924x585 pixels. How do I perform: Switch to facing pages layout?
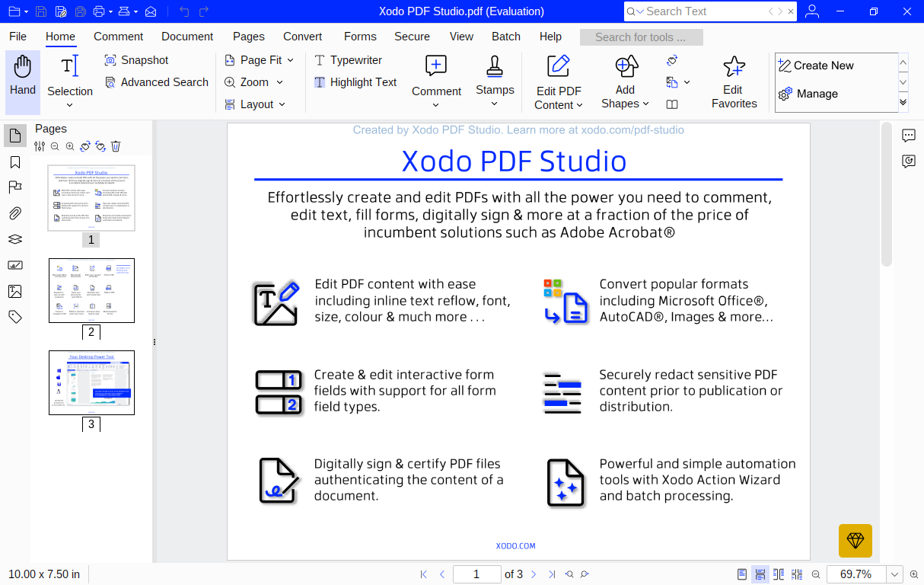pyautogui.click(x=779, y=574)
